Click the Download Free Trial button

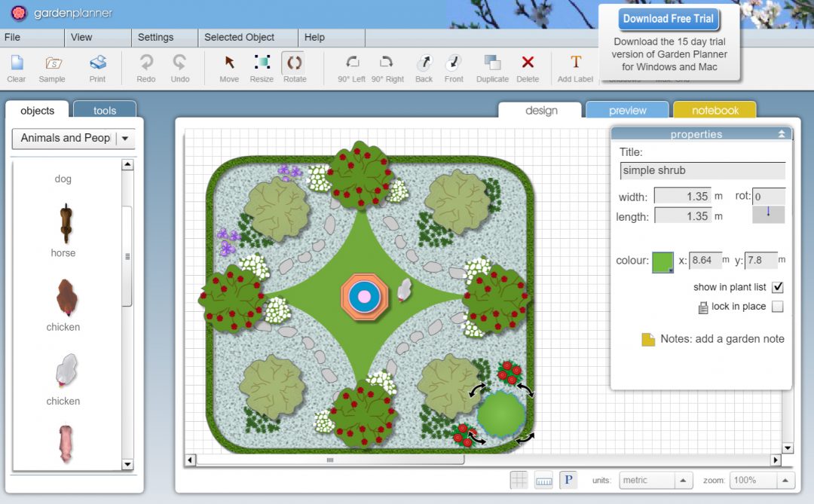(x=668, y=19)
